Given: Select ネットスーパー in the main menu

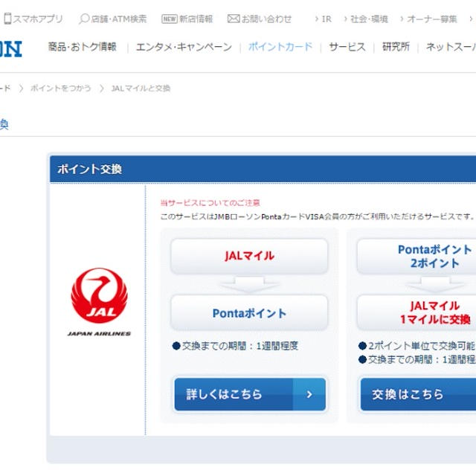Looking at the screenshot, I should 451,47.
